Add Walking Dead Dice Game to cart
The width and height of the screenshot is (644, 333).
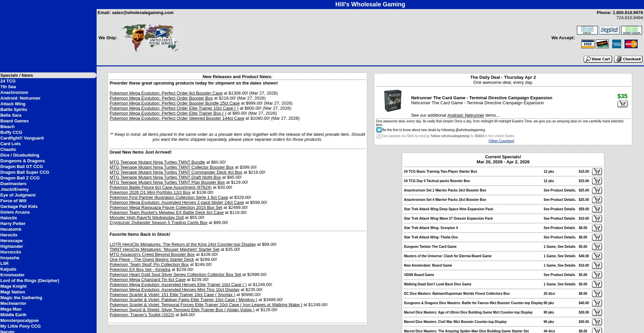pos(597,284)
